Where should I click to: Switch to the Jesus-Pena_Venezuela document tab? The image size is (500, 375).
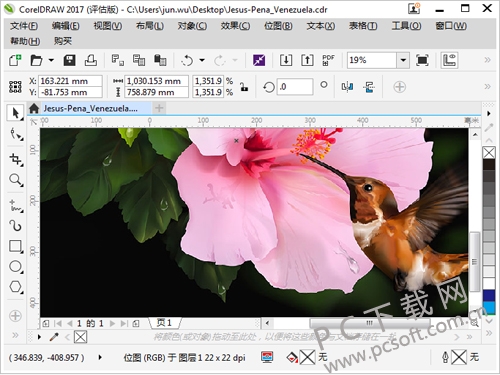(x=90, y=108)
